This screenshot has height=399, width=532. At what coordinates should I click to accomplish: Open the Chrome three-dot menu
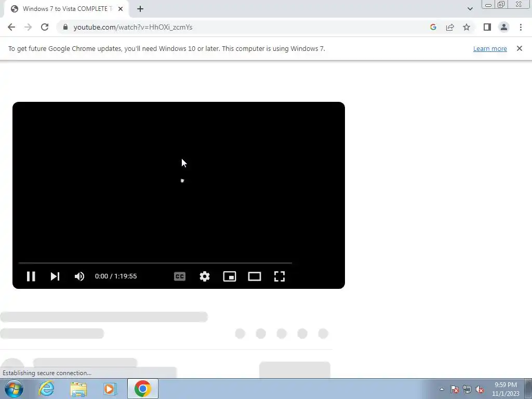(521, 27)
